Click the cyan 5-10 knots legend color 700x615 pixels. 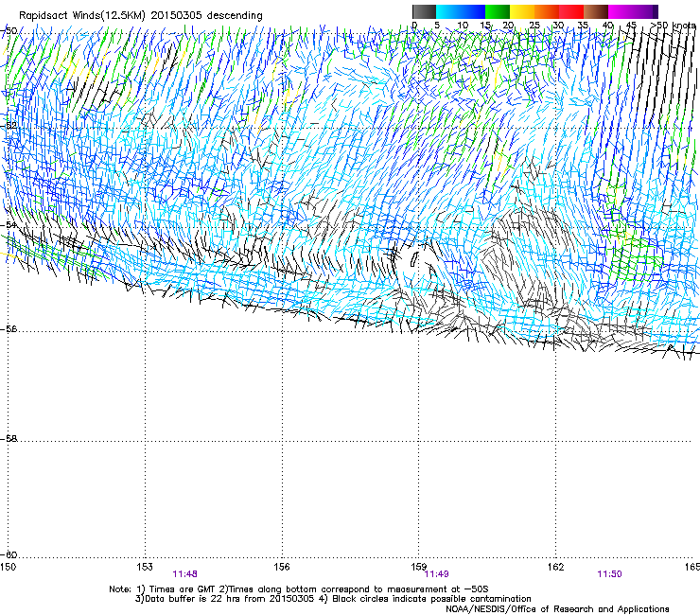coord(448,11)
